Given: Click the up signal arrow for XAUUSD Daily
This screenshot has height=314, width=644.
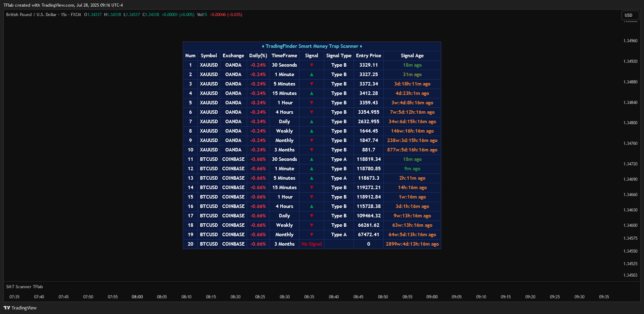Looking at the screenshot, I should (312, 121).
